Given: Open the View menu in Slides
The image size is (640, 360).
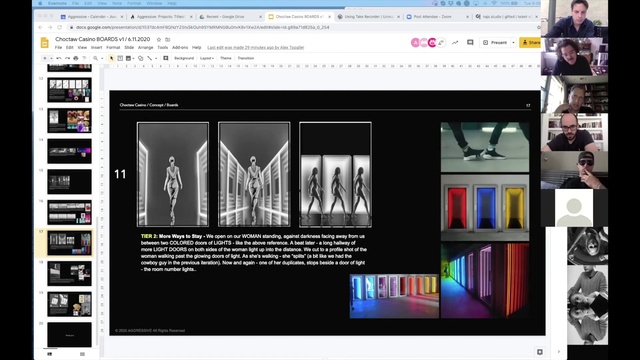Looking at the screenshot, I should pos(82,48).
